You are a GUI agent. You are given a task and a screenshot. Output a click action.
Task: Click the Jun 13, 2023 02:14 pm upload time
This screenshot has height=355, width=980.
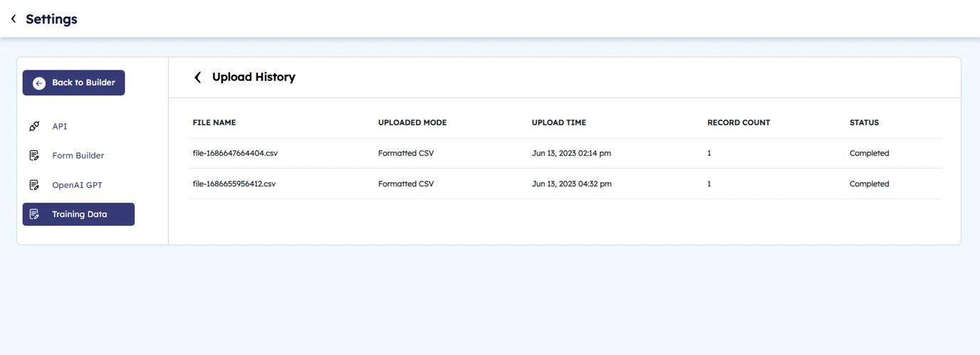[x=571, y=154]
